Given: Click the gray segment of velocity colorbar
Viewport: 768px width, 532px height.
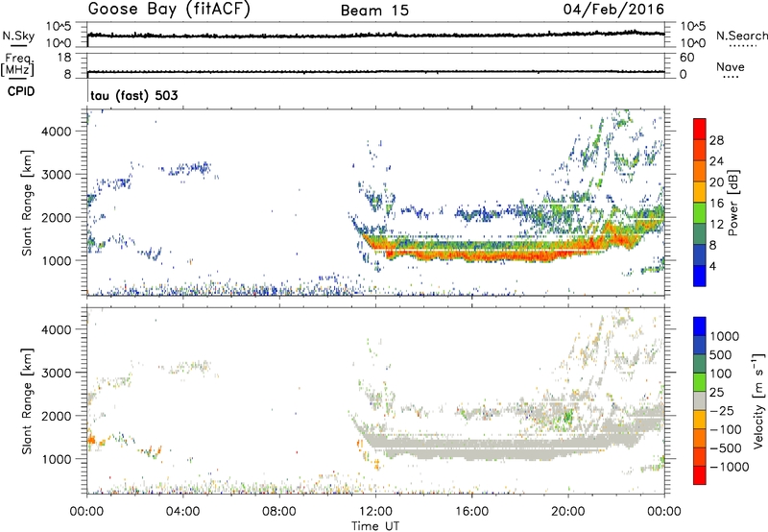Looking at the screenshot, I should 700,401.
